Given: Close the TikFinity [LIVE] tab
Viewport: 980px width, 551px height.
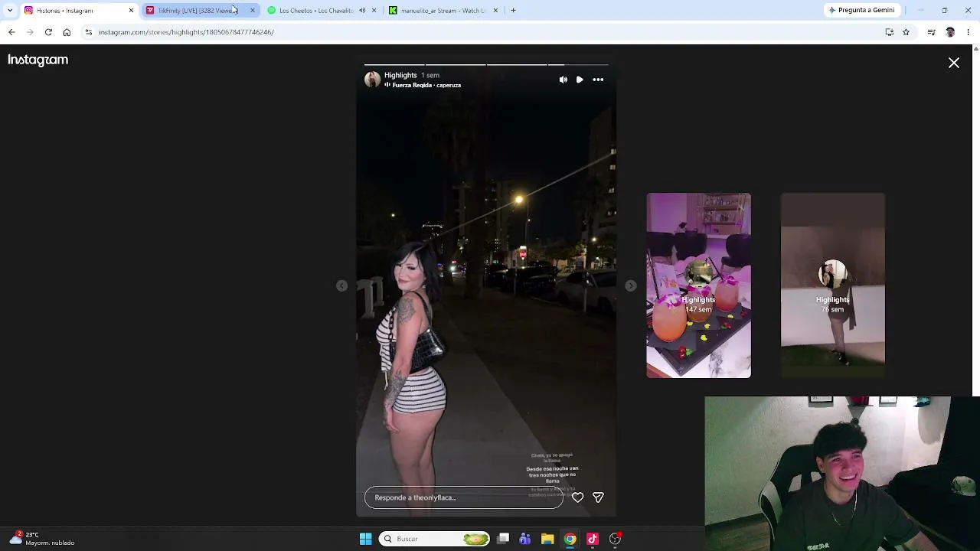Looking at the screenshot, I should [252, 11].
